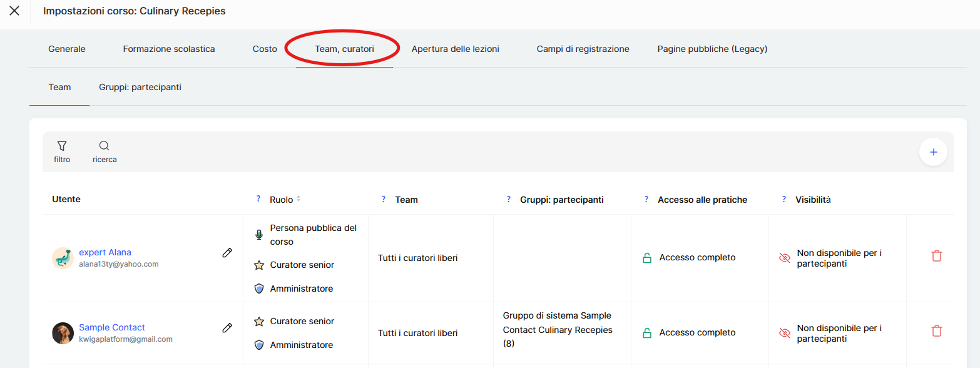The image size is (980, 368).
Task: Switch to the Generale tab
Action: point(67,49)
